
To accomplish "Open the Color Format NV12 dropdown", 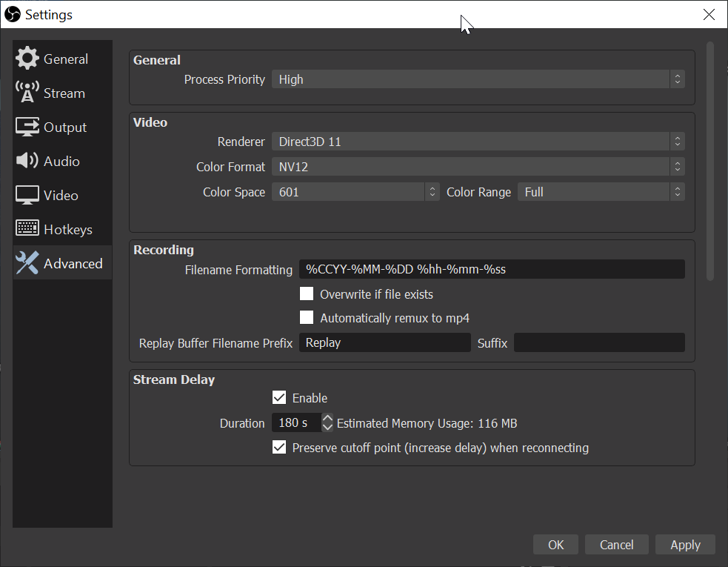I will [x=478, y=167].
